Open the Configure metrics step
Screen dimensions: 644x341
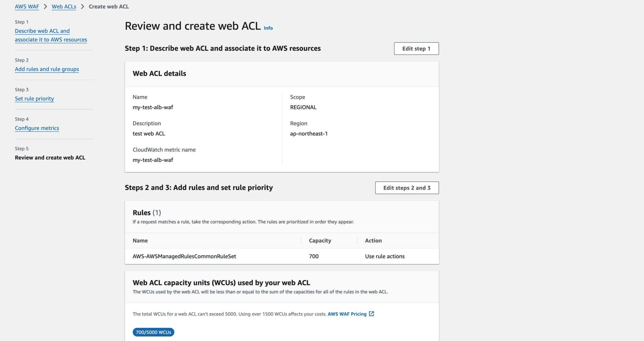pyautogui.click(x=37, y=128)
